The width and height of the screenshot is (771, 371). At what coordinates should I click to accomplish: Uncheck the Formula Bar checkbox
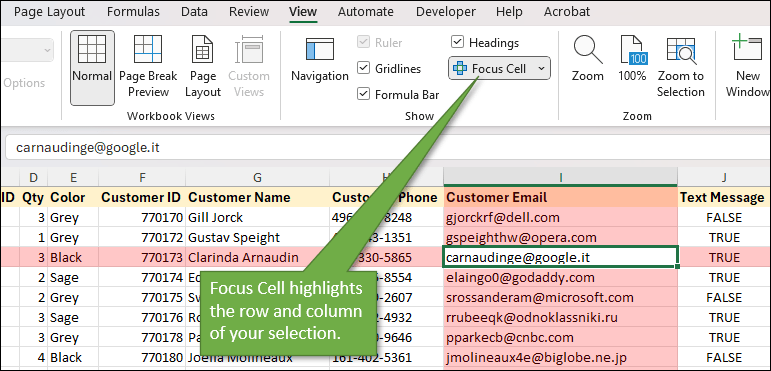[363, 94]
